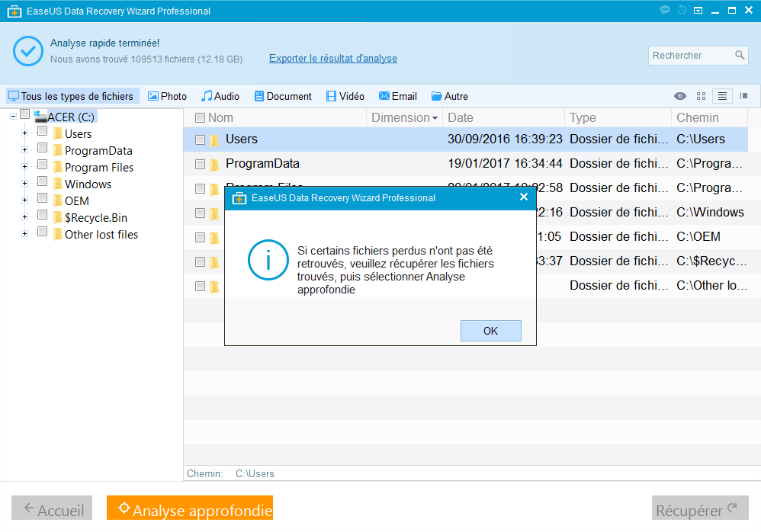Image resolution: width=761 pixels, height=532 pixels.
Task: Expand the ProgramData tree node
Action: pos(24,150)
